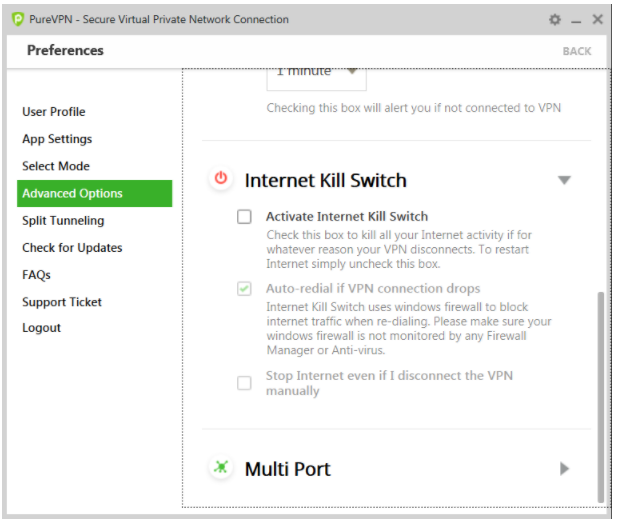
Task: Open the 1 minute interval dropdown
Action: point(316,79)
